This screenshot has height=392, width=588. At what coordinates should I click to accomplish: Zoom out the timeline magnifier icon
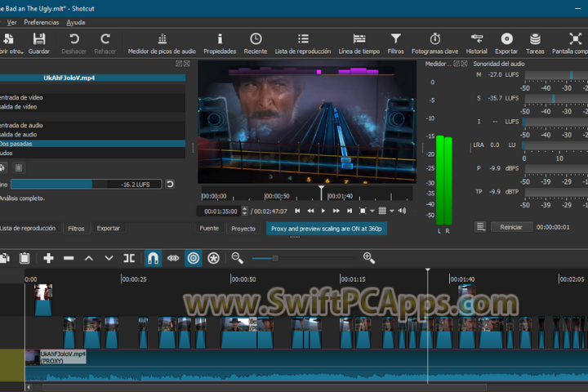(x=238, y=258)
